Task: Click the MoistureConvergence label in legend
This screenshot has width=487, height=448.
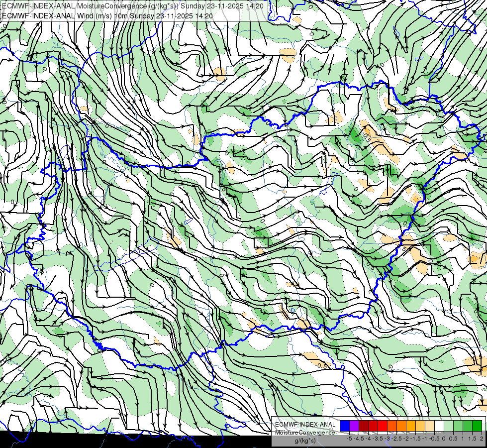Action: (305, 433)
